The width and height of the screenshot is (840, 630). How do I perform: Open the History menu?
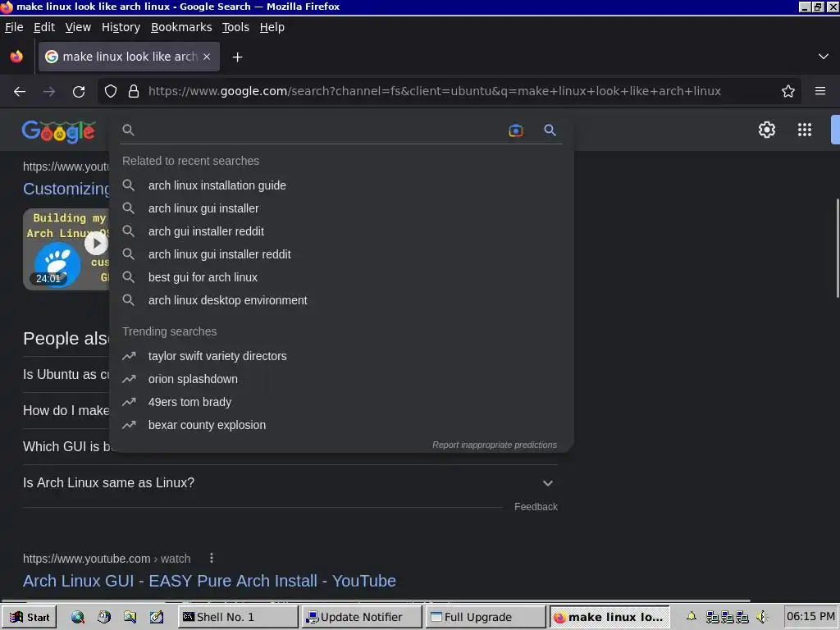pyautogui.click(x=121, y=27)
